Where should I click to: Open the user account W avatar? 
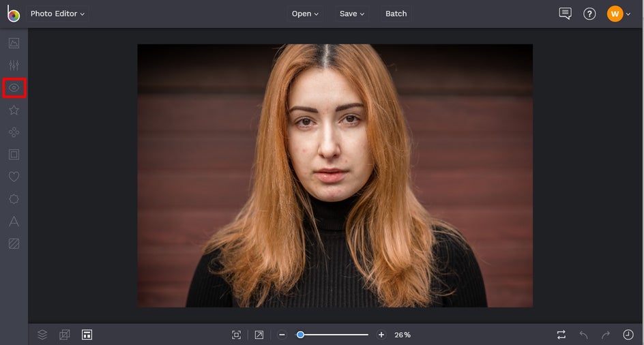click(x=615, y=14)
